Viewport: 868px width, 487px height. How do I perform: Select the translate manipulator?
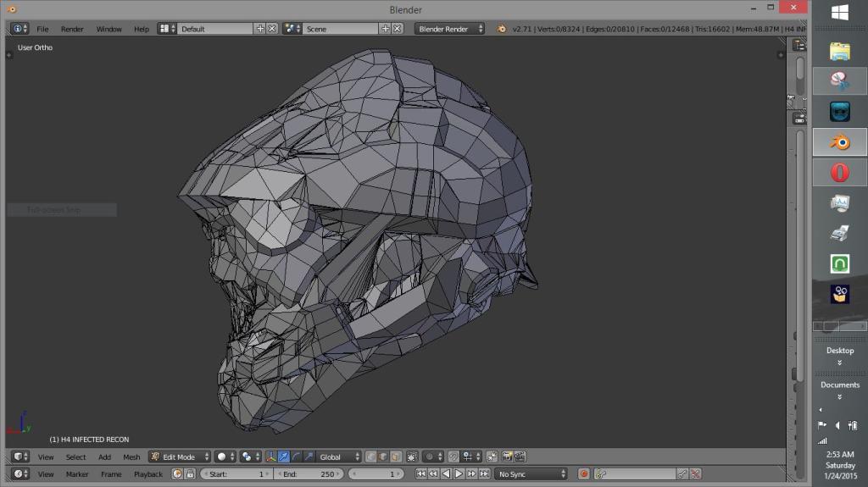coord(283,457)
